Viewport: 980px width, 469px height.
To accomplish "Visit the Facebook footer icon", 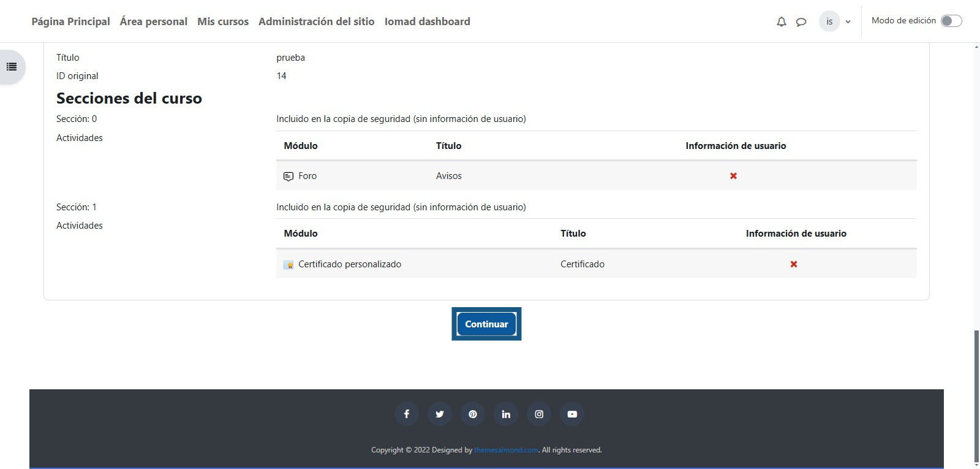I will click(406, 414).
